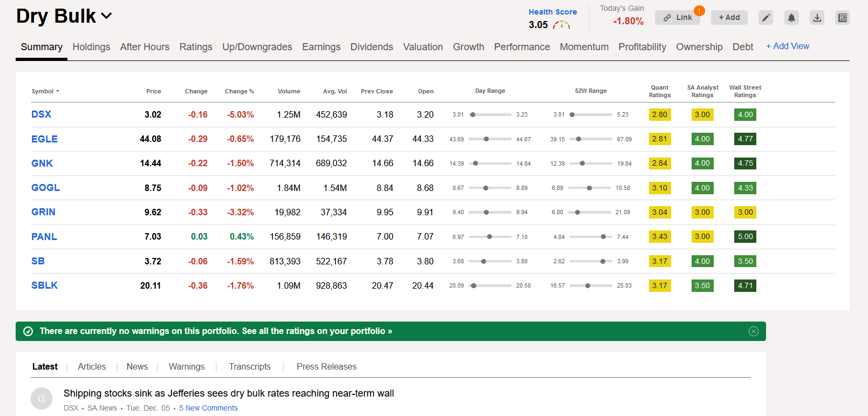Open the GRIN symbol link
The height and width of the screenshot is (416, 868).
tap(43, 212)
